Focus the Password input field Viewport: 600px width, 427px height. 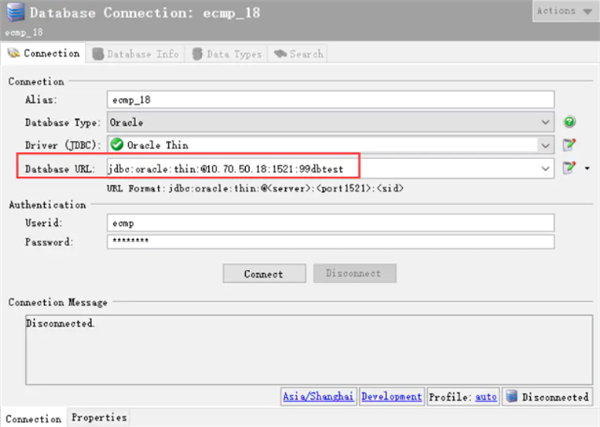pos(330,242)
